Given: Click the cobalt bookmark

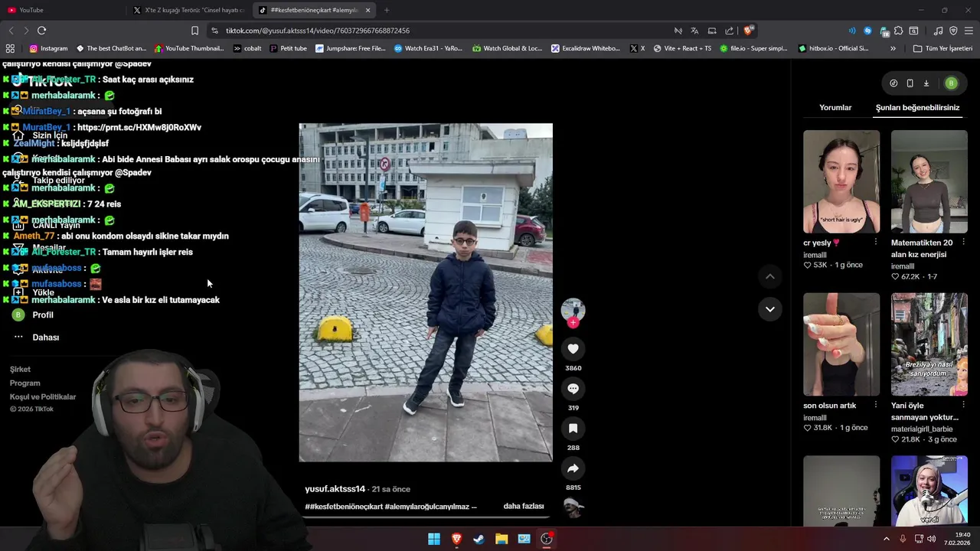Looking at the screenshot, I should [x=247, y=48].
